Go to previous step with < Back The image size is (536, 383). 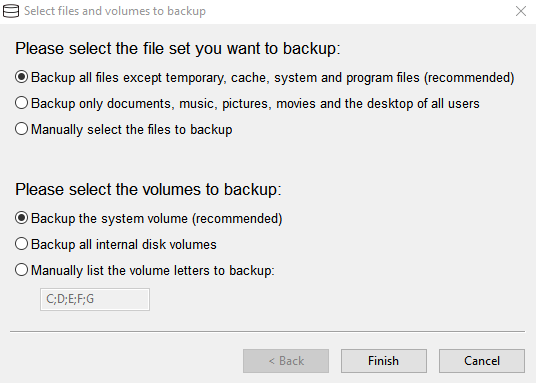(x=286, y=361)
